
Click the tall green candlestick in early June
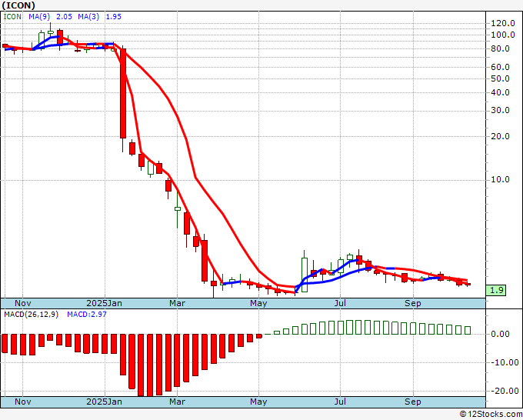point(305,275)
